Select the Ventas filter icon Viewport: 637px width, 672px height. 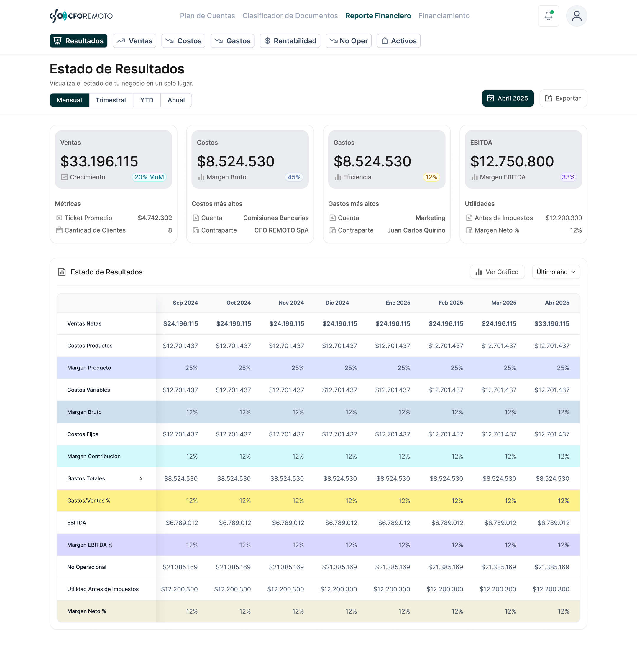click(x=121, y=41)
